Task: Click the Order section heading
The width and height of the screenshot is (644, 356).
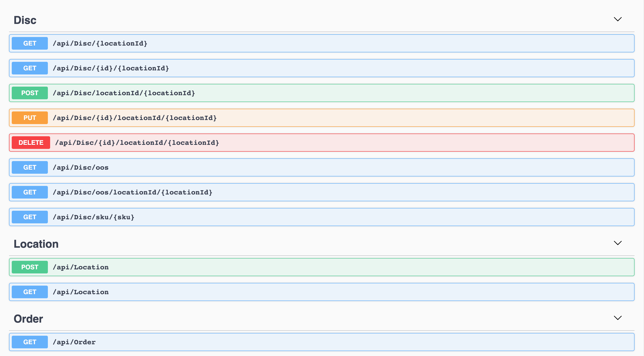Action: click(x=28, y=319)
